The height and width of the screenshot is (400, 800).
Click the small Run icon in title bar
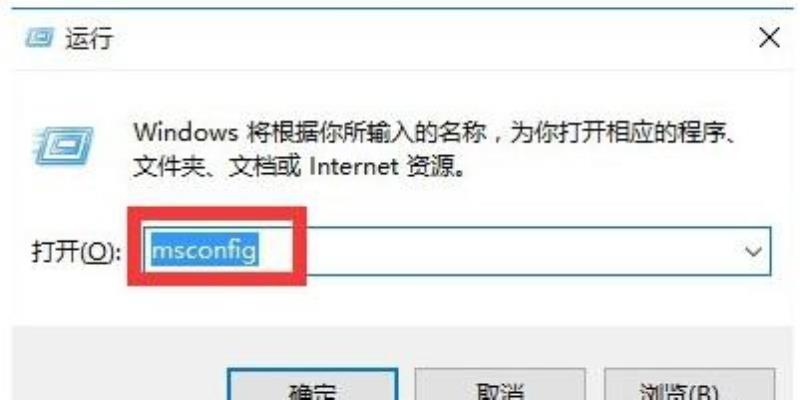coord(39,39)
